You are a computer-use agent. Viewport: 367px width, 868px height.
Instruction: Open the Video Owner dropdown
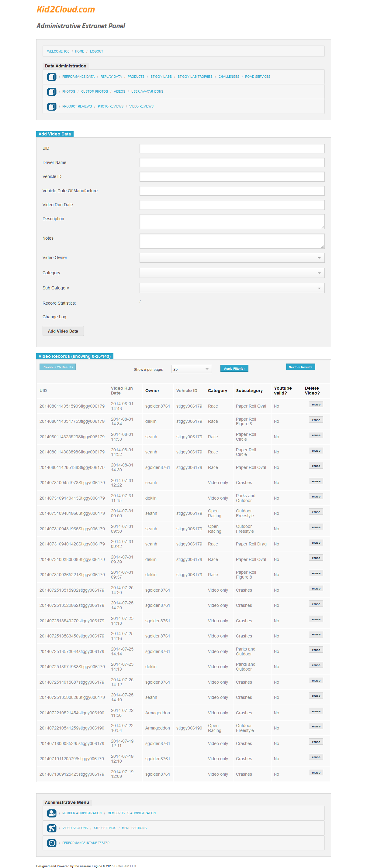pos(232,258)
